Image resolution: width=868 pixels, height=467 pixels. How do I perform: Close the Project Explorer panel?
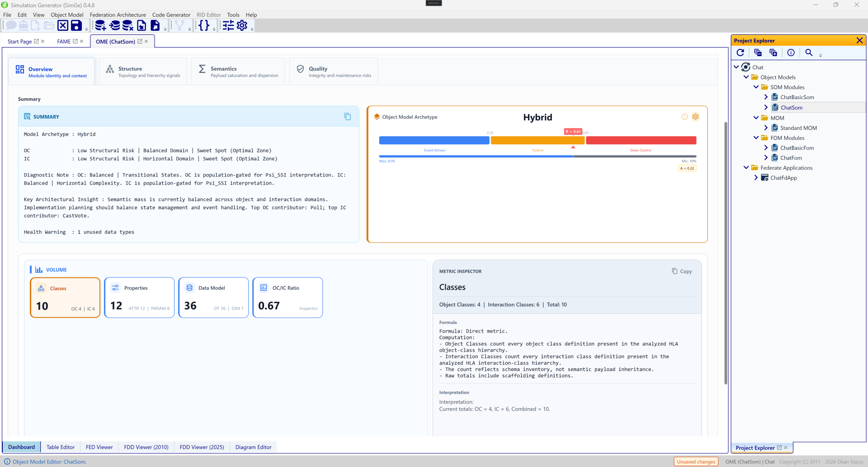pos(859,40)
